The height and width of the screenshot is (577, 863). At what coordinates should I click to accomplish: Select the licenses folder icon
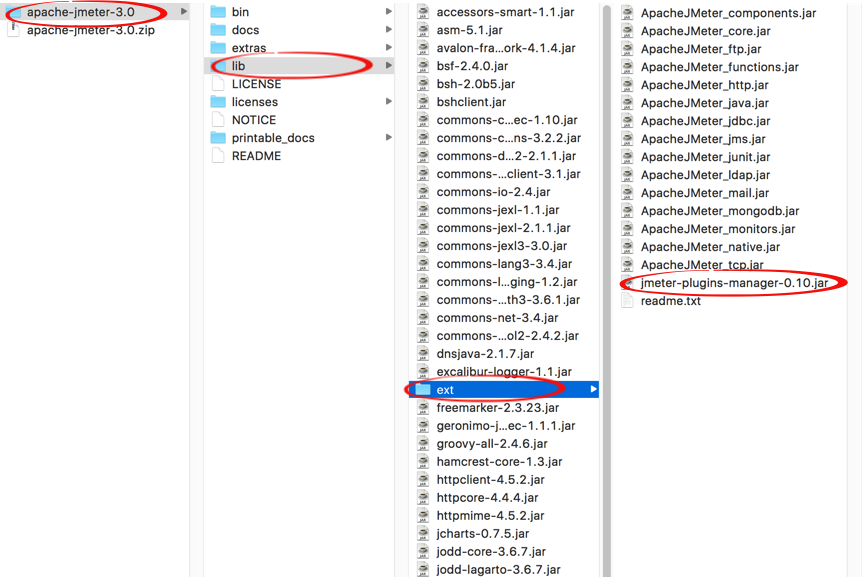218,102
